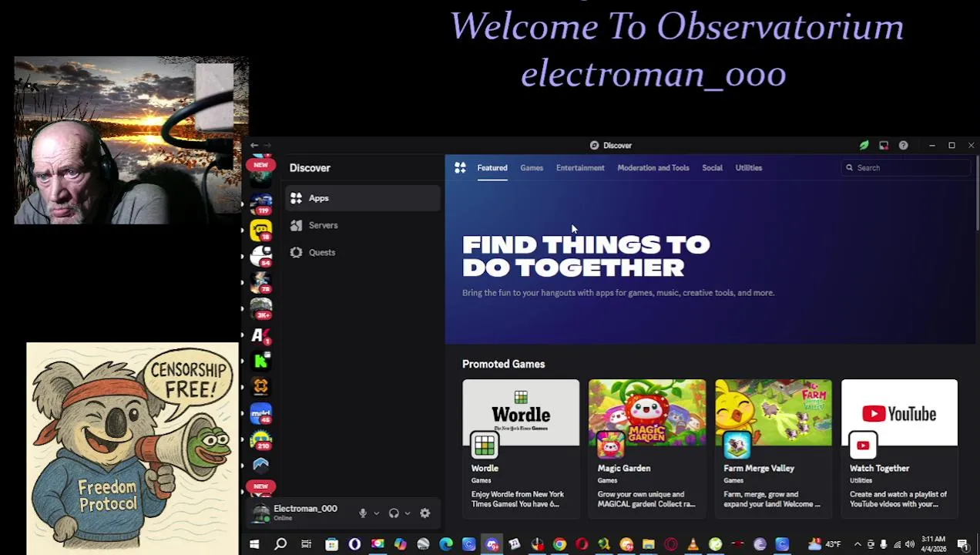Click the green leaf icon in title bar
Screen dimensions: 980x555
click(x=864, y=145)
